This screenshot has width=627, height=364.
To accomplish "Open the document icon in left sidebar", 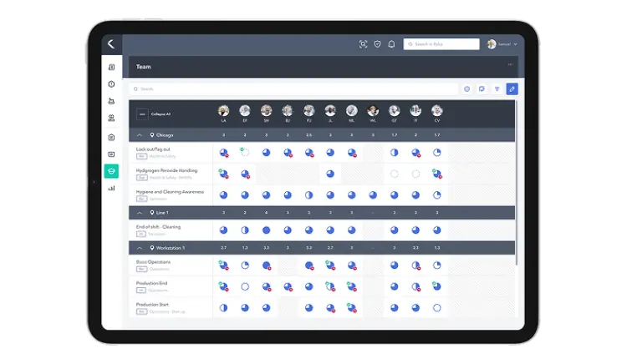I will 111,67.
